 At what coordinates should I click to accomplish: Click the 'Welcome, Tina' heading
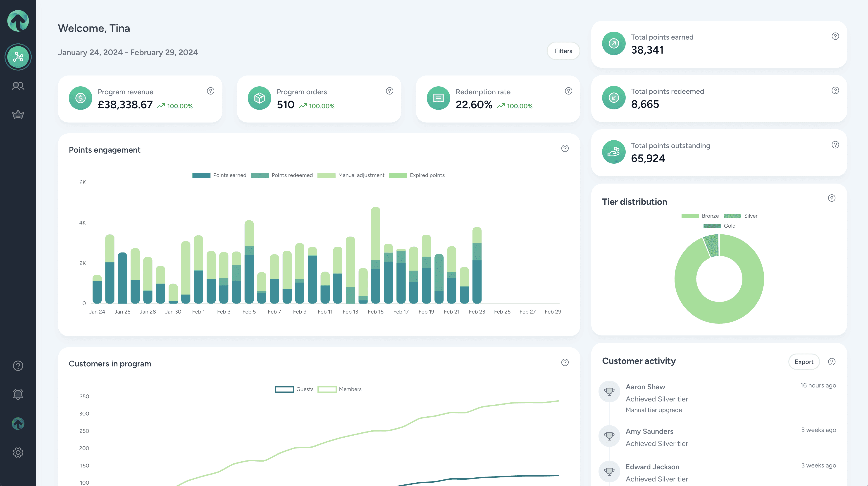94,28
